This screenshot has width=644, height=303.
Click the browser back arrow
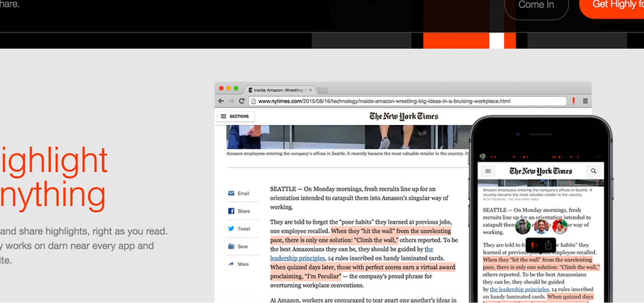[221, 101]
